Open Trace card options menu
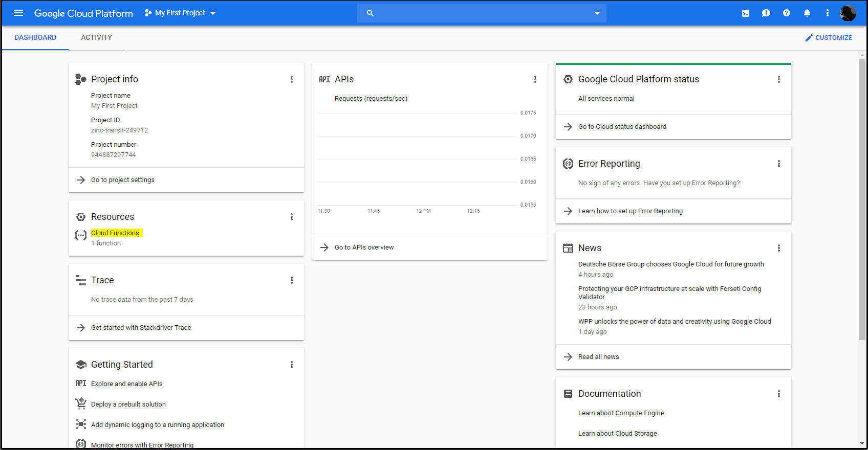 pos(292,280)
